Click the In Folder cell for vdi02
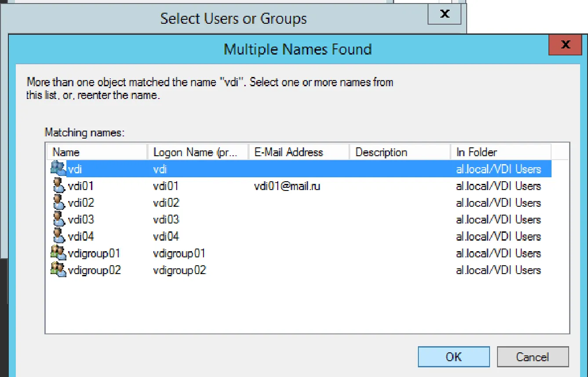Image resolution: width=588 pixels, height=377 pixels. point(498,203)
